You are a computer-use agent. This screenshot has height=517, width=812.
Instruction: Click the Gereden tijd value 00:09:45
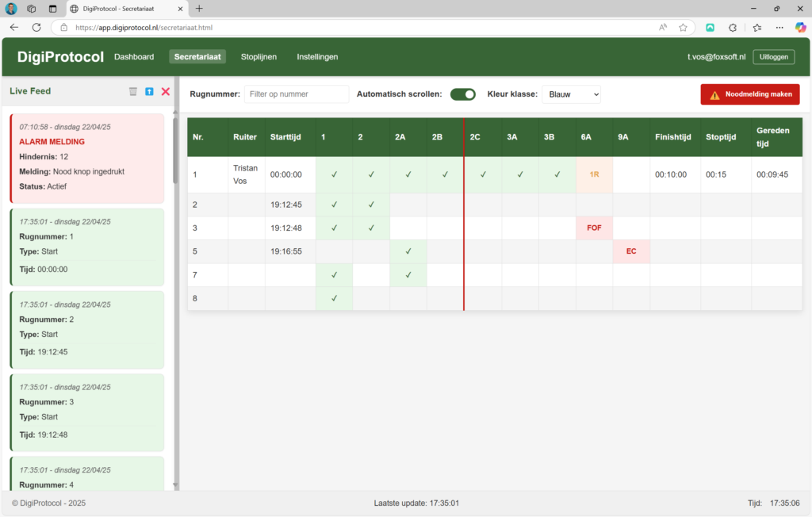(772, 174)
